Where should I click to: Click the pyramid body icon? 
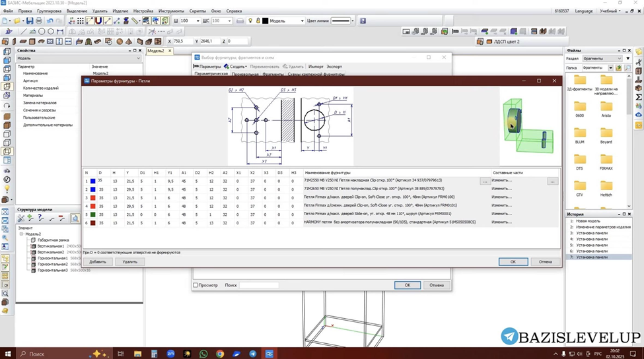(x=129, y=42)
